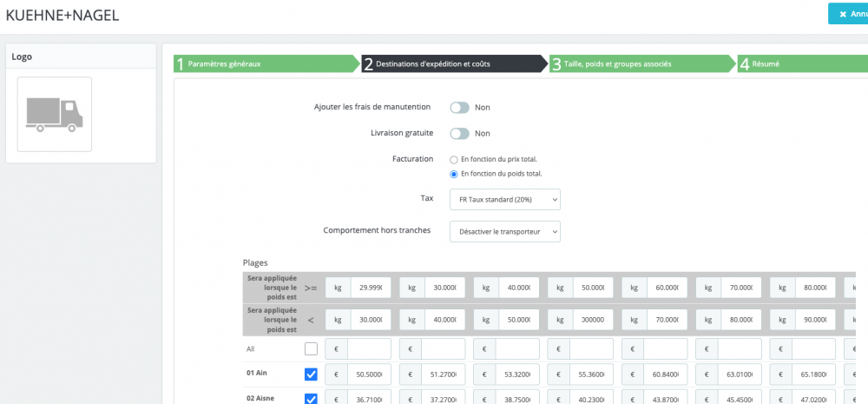Toggle Ajouter les frais de manutention switch
The image size is (868, 404).
459,107
